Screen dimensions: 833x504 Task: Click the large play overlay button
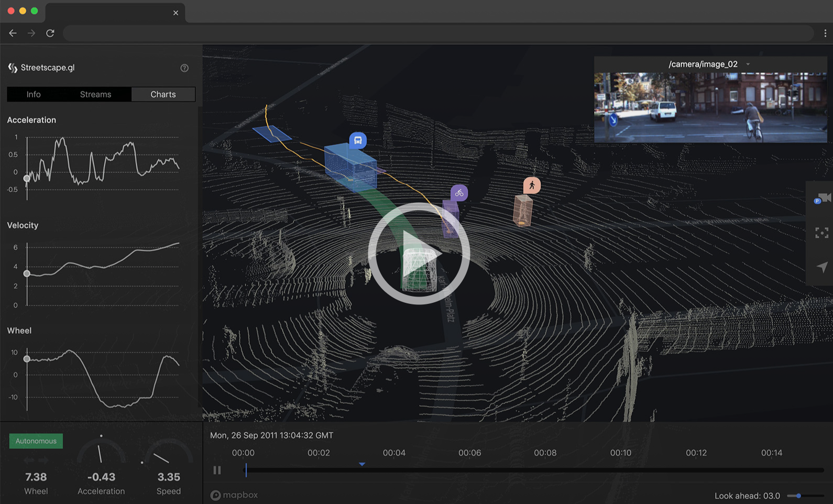419,254
